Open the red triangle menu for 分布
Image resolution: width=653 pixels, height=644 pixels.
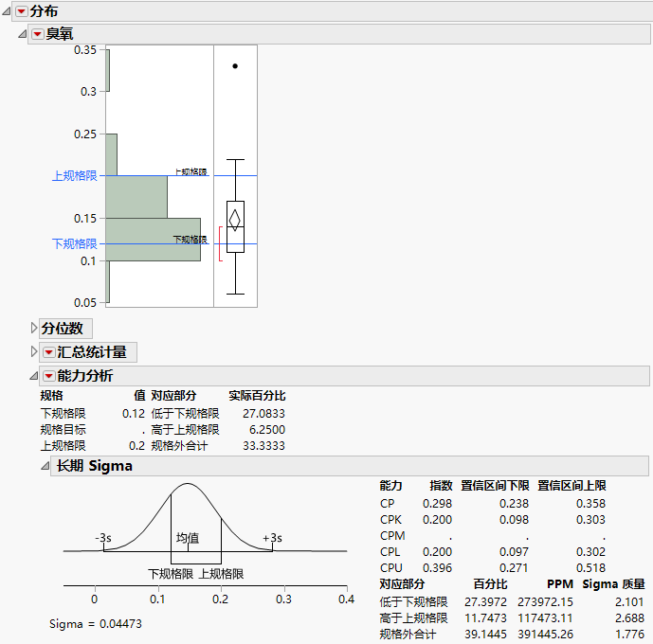pyautogui.click(x=21, y=11)
